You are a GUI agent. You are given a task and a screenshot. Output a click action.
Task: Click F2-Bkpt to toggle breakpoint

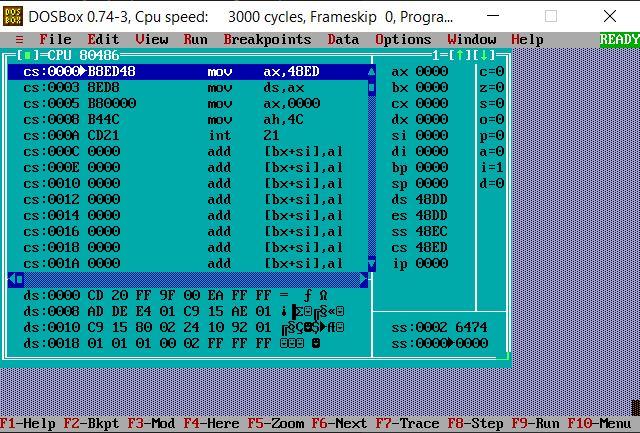tap(91, 424)
